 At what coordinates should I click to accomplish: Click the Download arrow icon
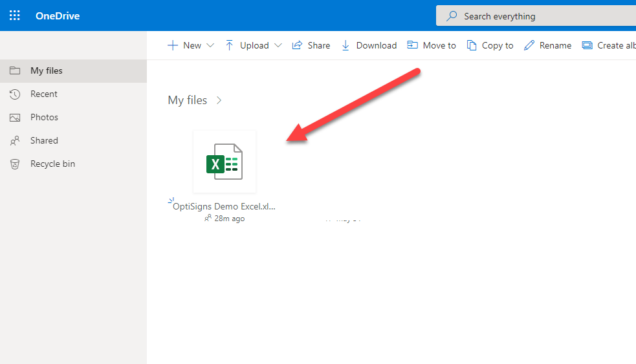pos(345,45)
